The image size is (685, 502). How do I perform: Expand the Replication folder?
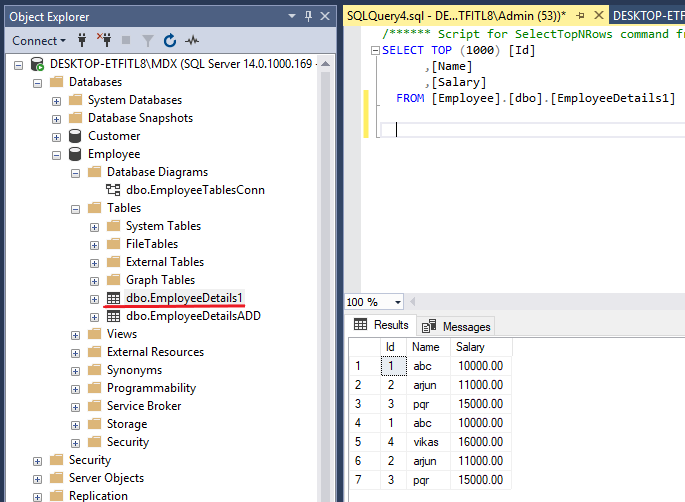[38, 497]
